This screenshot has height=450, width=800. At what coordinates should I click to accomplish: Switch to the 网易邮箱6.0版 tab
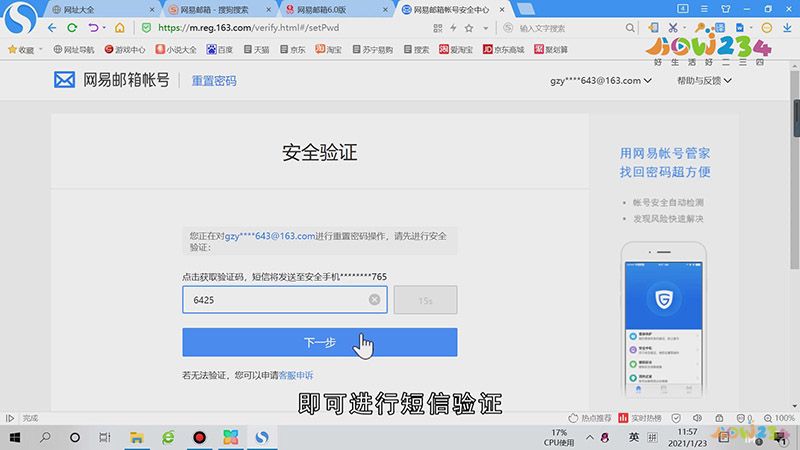coord(337,9)
